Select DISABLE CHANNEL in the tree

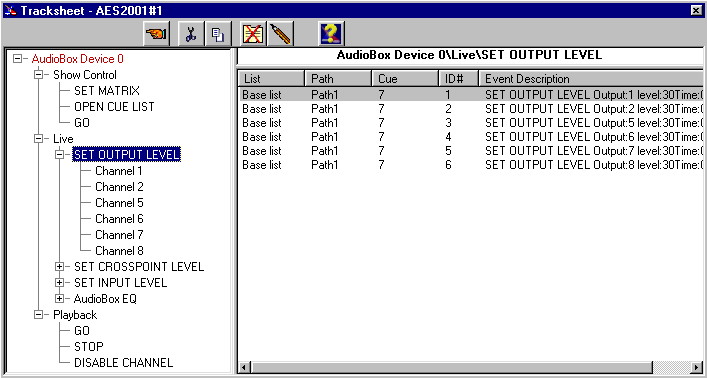click(x=123, y=363)
